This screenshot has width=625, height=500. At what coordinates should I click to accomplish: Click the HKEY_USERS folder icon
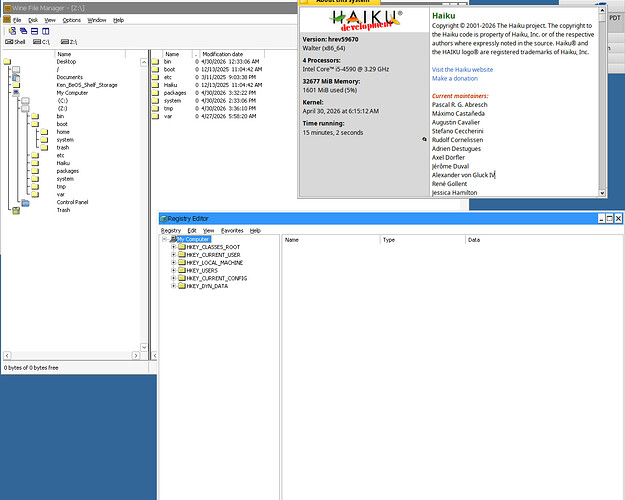point(182,270)
